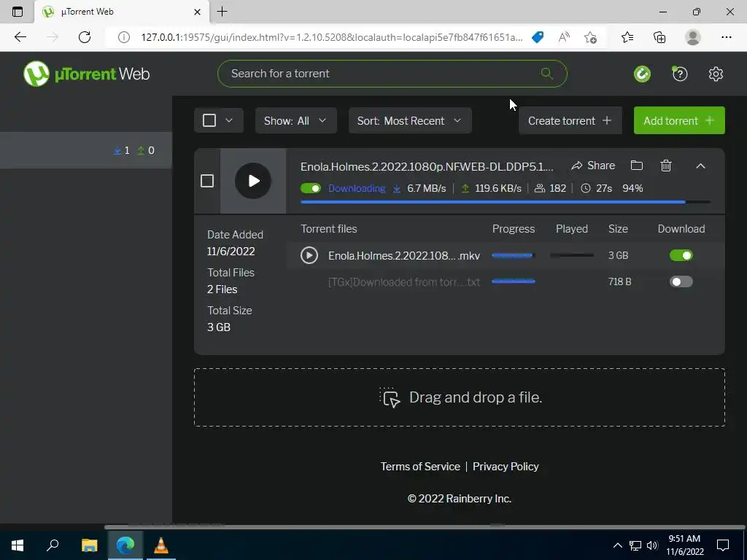Open the Windows Start menu

(x=18, y=545)
